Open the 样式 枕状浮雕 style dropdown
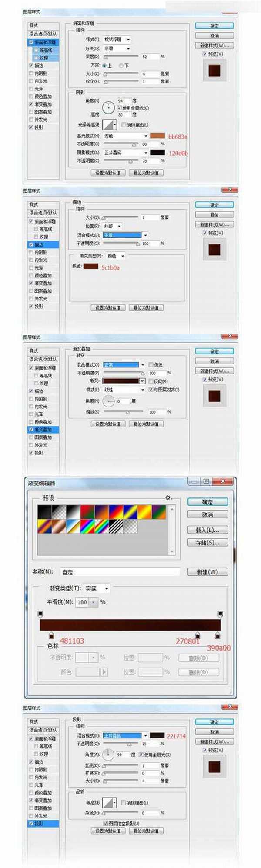This screenshot has width=261, height=868. click(117, 39)
